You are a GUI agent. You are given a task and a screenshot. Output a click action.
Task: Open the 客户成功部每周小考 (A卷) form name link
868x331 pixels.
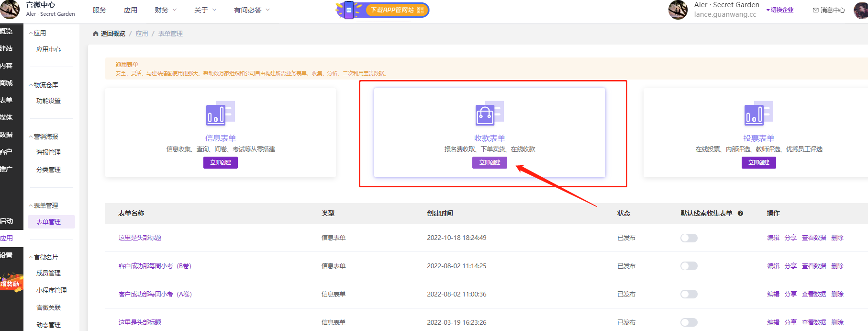click(155, 294)
